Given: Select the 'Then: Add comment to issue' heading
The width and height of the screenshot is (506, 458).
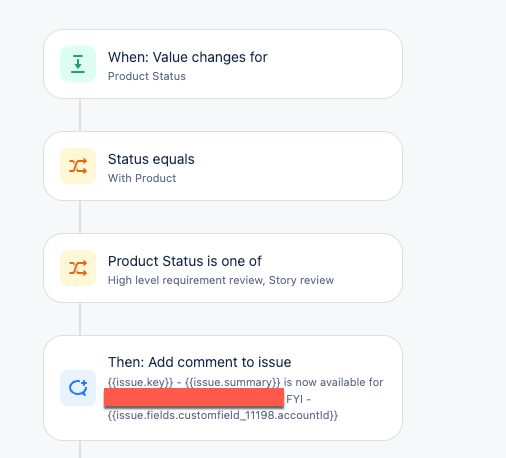Looking at the screenshot, I should click(199, 362).
